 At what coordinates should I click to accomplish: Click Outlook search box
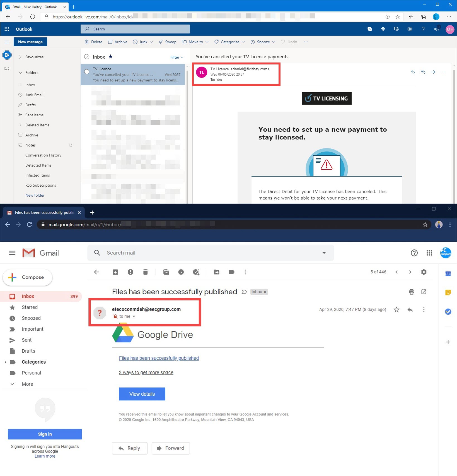point(135,29)
